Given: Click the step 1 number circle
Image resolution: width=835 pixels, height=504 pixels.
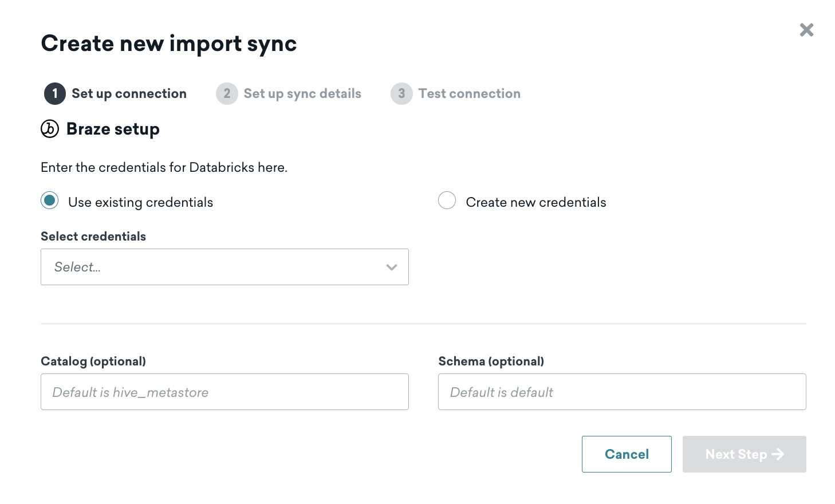Looking at the screenshot, I should point(55,93).
